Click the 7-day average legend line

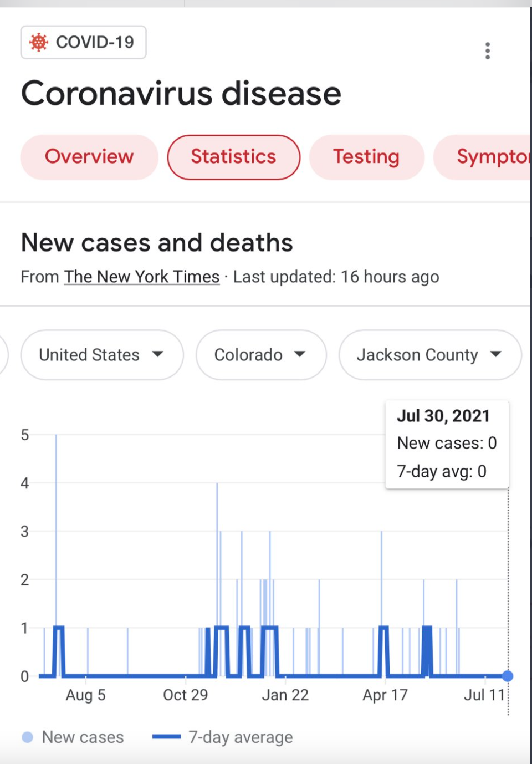tap(166, 737)
